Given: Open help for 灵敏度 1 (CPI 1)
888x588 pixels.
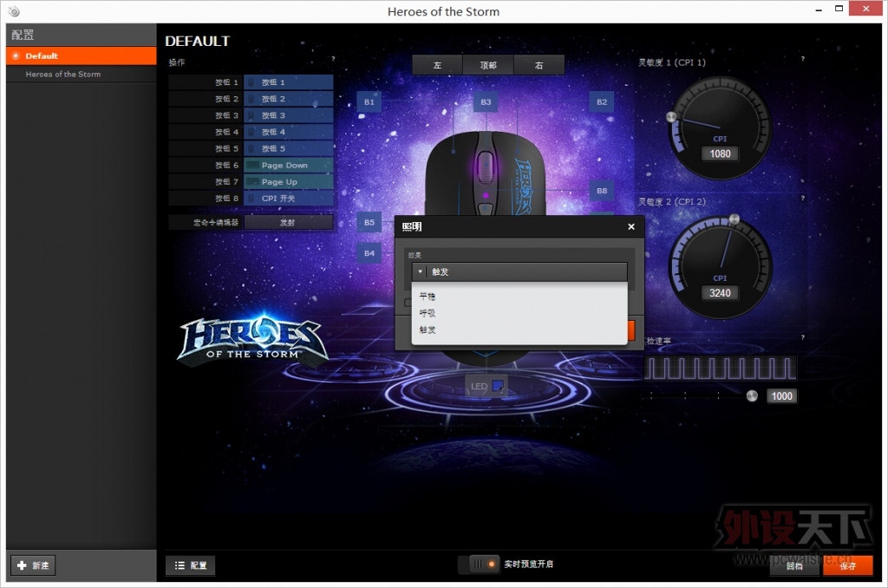Looking at the screenshot, I should pos(802,59).
